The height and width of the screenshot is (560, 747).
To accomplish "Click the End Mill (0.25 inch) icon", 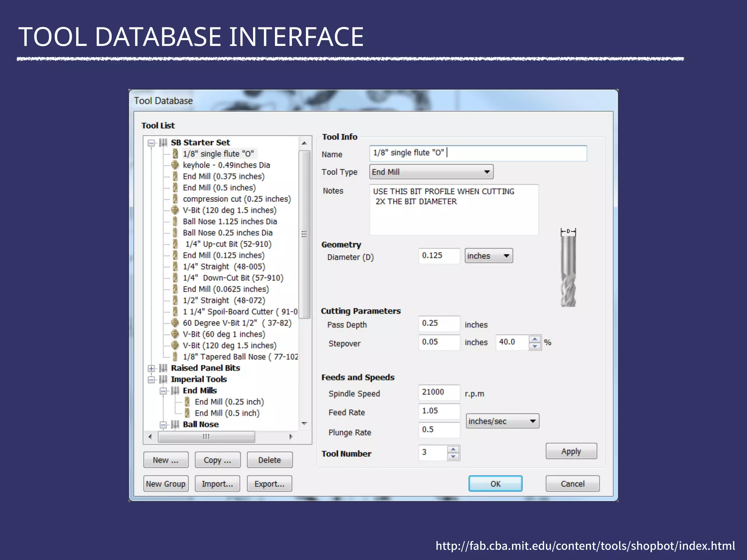I will pos(187,402).
